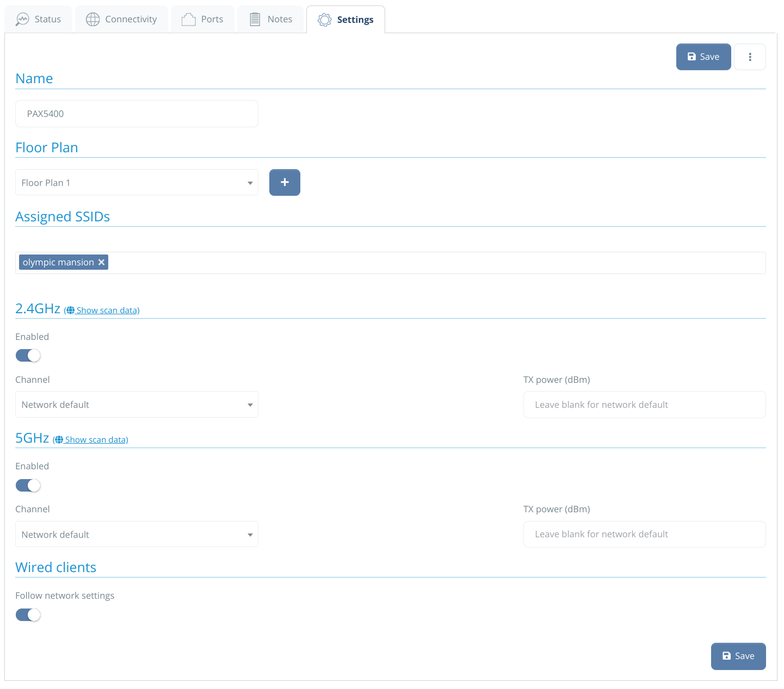Add a new floor plan with the plus button
784x689 pixels.
click(x=284, y=182)
